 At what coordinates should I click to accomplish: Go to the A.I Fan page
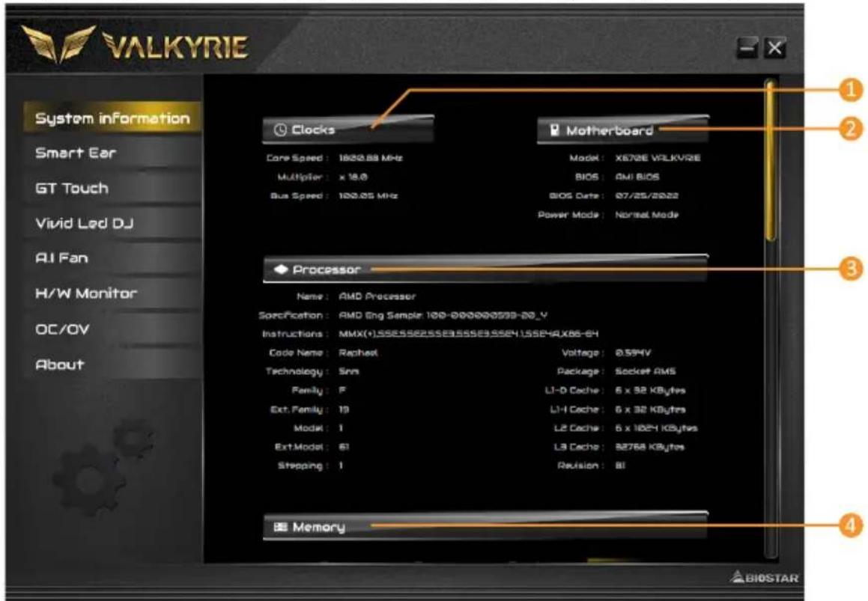pyautogui.click(x=112, y=258)
